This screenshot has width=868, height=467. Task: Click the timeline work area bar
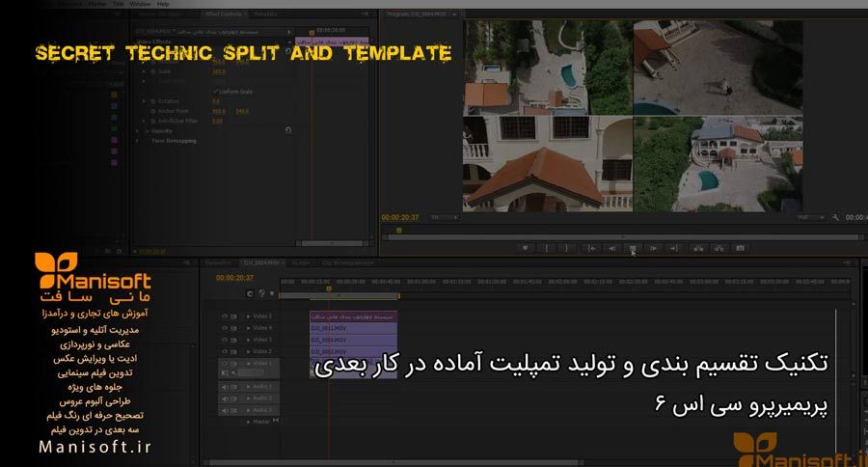339,296
